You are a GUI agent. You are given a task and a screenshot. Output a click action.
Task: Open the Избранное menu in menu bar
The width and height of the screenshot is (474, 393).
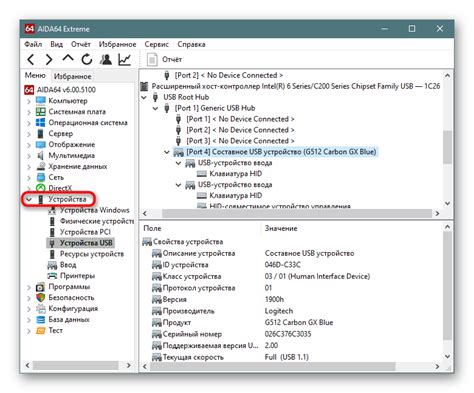pos(117,44)
